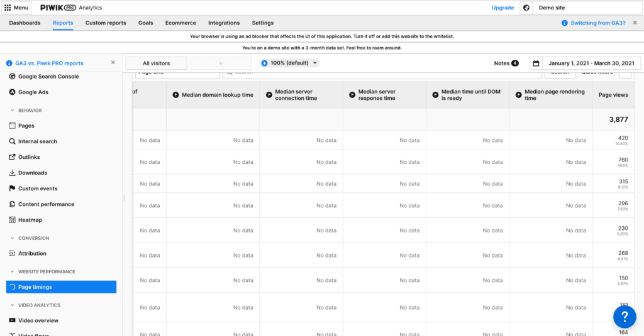Click the Upgrade link

pos(502,8)
